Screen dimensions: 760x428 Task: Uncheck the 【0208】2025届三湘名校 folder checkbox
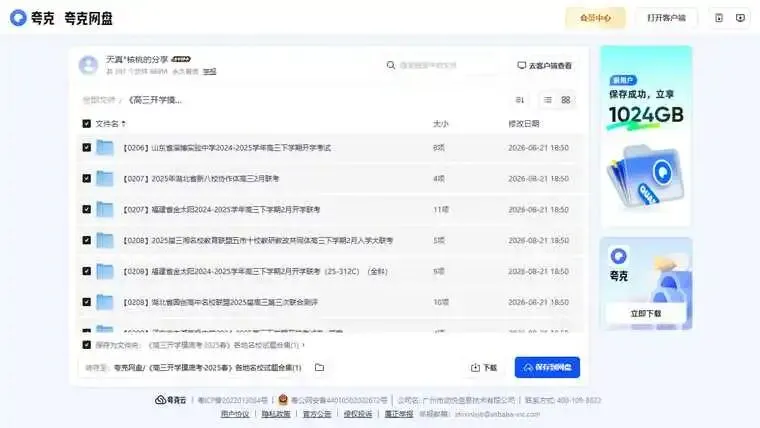pyautogui.click(x=86, y=240)
